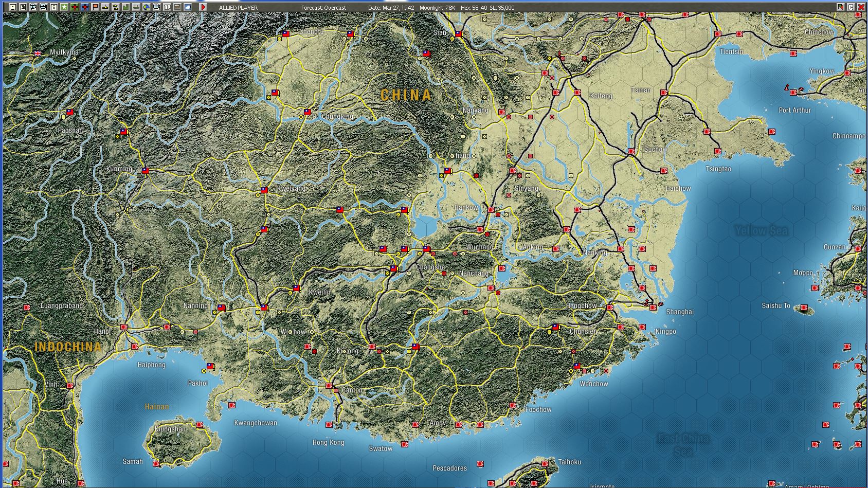Viewport: 868px width, 488px height.
Task: Select the Chinese flag above Paoshan
Action: (70, 112)
